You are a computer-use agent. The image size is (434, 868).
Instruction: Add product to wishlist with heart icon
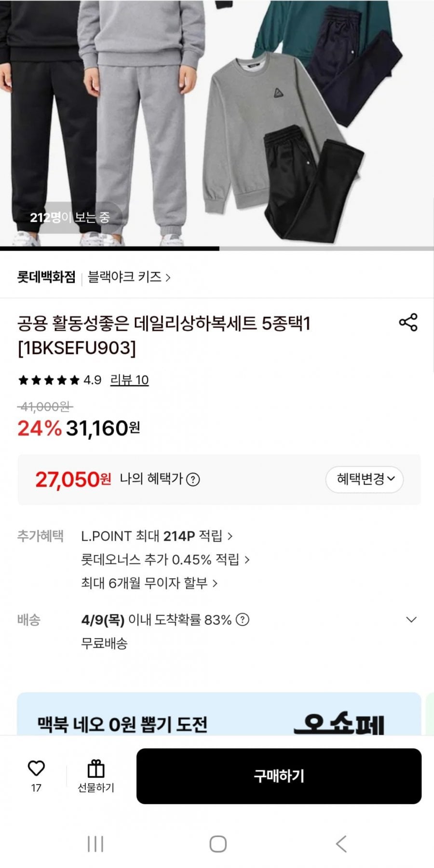point(36,769)
